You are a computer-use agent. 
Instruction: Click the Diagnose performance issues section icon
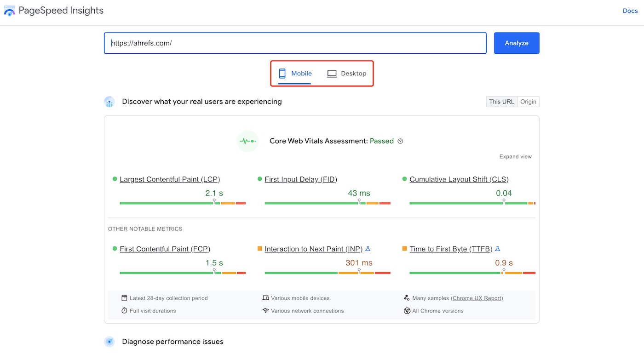point(109,342)
